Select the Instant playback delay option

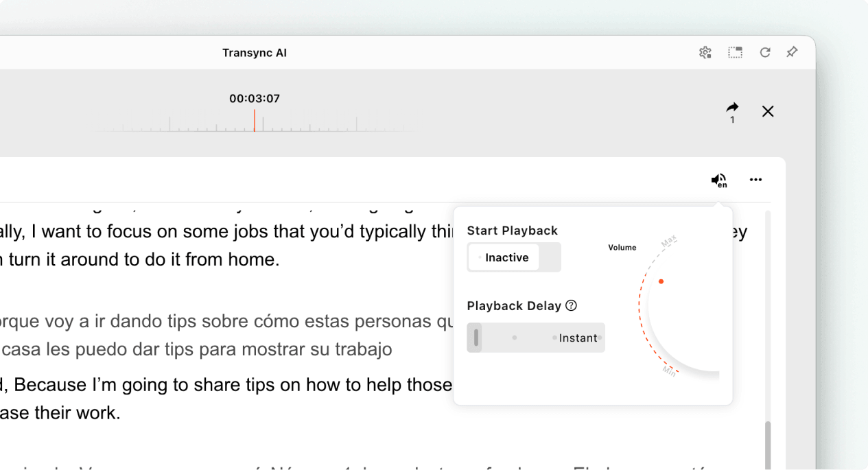tap(578, 338)
